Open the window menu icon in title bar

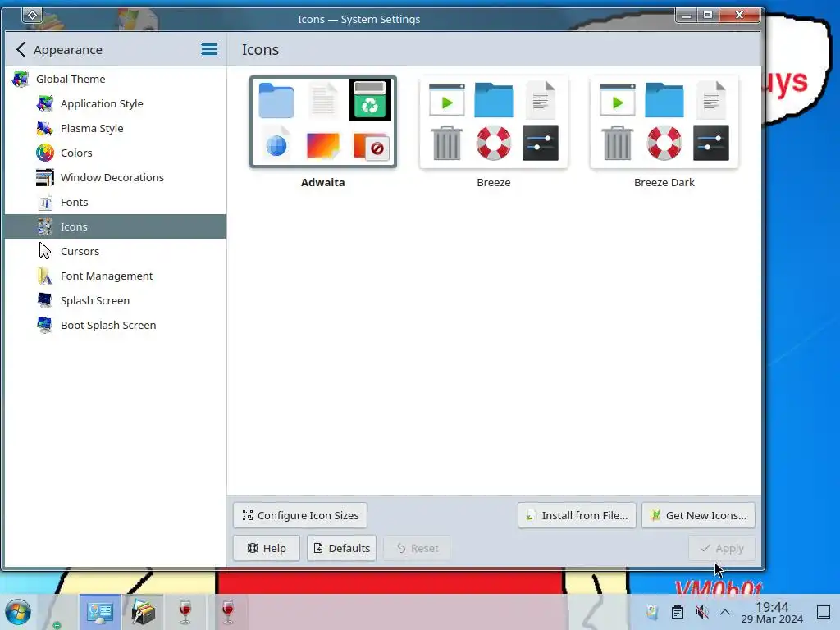pos(32,15)
